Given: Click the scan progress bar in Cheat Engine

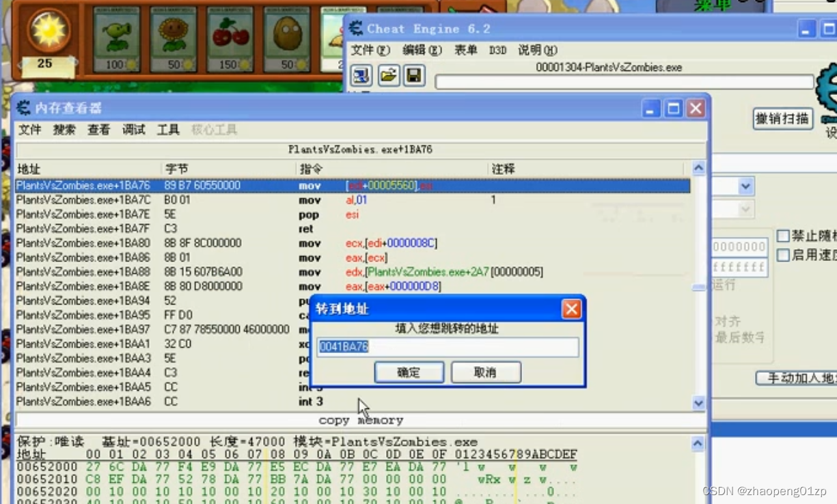Looking at the screenshot, I should pyautogui.click(x=625, y=82).
